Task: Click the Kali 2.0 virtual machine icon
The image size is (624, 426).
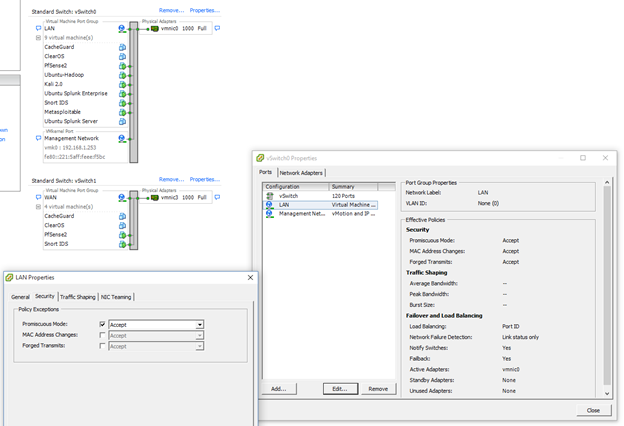Action: tap(122, 84)
